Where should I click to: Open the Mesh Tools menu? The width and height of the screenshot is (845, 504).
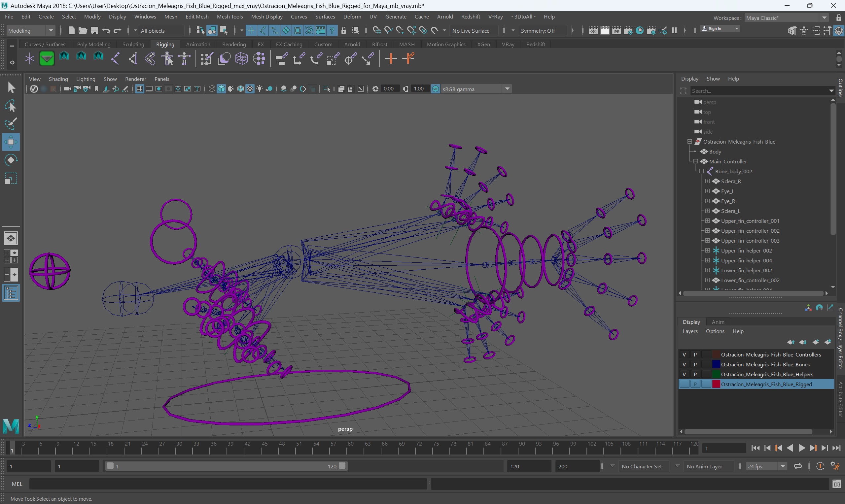coord(230,17)
